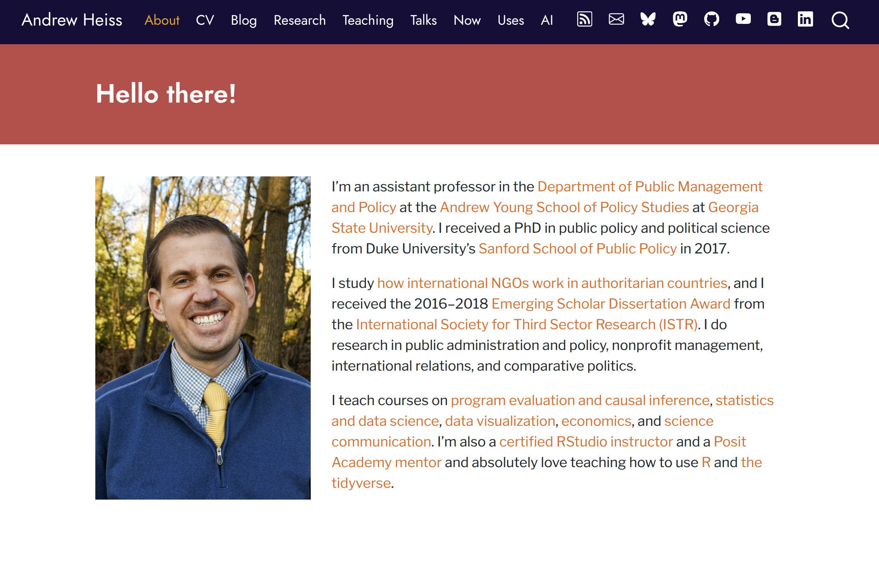Open the site search magnifier
879x588 pixels.
pyautogui.click(x=840, y=20)
